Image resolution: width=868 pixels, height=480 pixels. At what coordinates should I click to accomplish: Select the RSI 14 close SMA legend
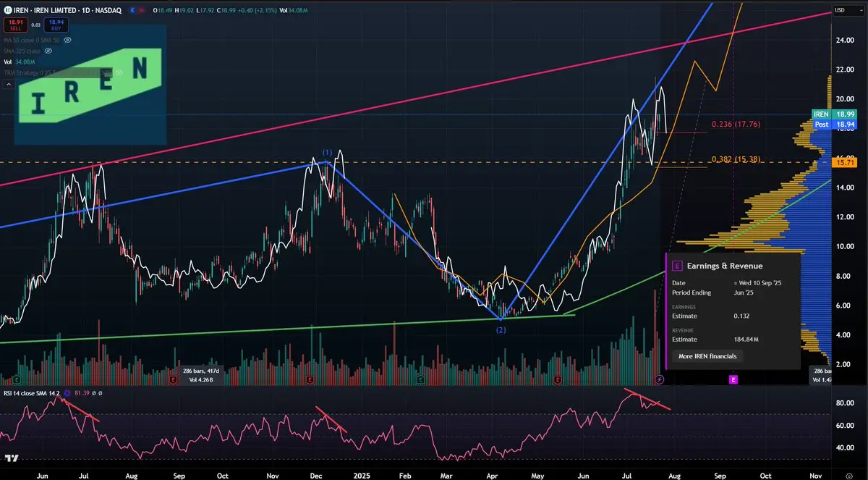32,393
